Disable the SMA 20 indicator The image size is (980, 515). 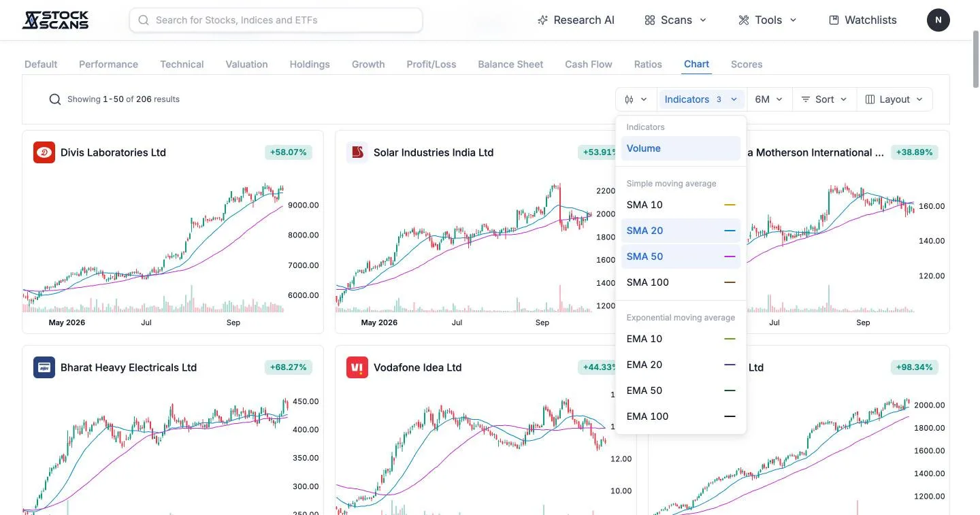681,231
